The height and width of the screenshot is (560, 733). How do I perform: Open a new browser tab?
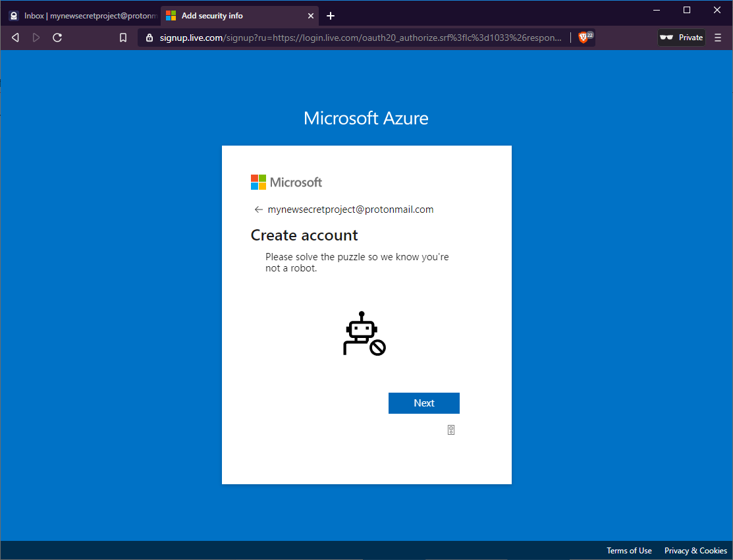331,16
